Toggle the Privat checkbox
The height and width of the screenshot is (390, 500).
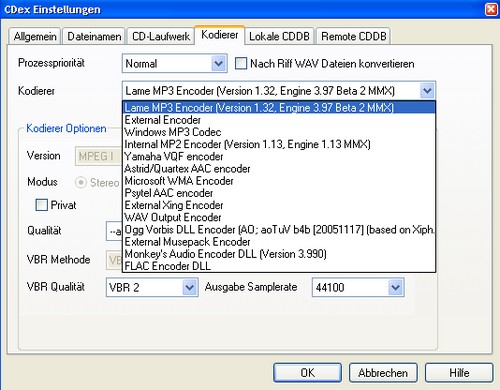pos(42,205)
